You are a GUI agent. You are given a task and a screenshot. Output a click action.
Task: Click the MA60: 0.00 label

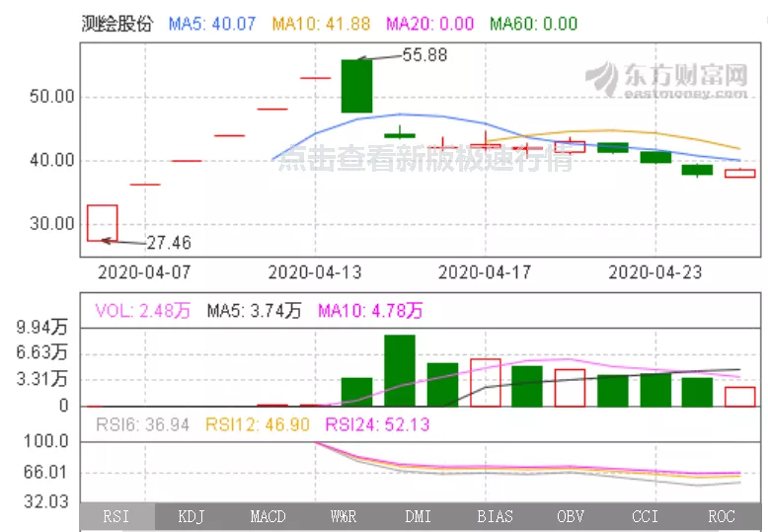(534, 24)
